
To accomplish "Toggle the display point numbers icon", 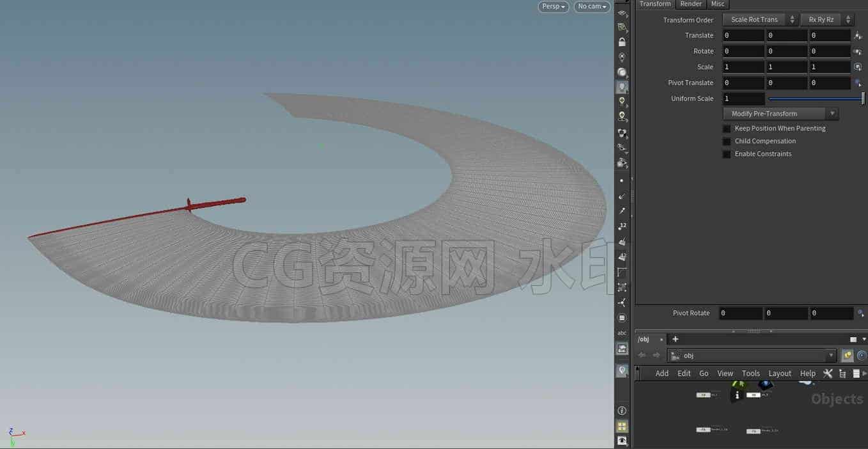I will click(x=622, y=226).
